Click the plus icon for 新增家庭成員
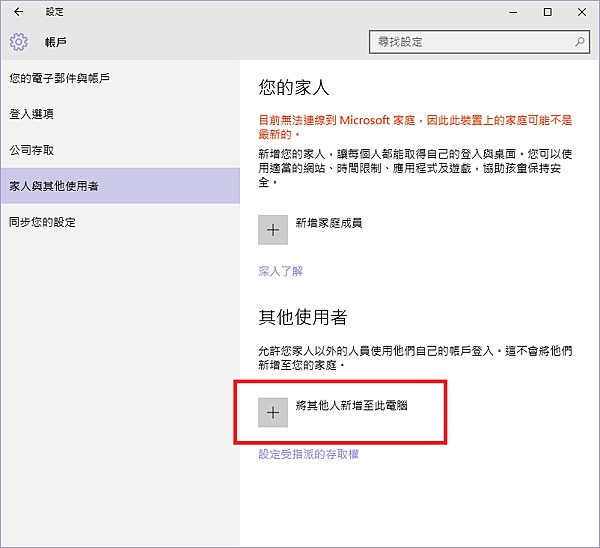Image resolution: width=600 pixels, height=548 pixels. point(273,230)
